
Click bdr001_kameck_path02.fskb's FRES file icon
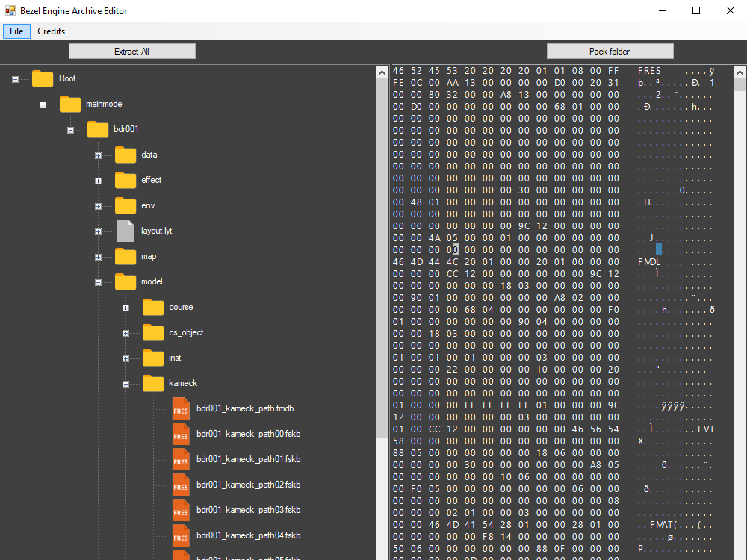pos(181,485)
